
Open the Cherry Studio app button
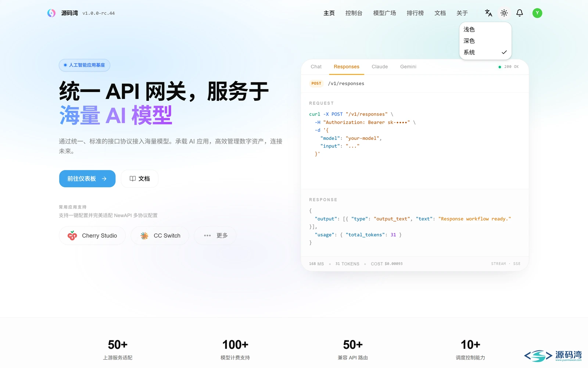(x=92, y=236)
